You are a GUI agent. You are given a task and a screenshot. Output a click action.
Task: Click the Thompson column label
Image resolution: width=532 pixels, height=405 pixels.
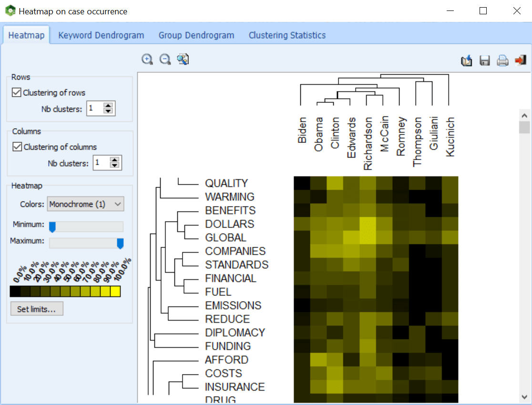click(417, 142)
